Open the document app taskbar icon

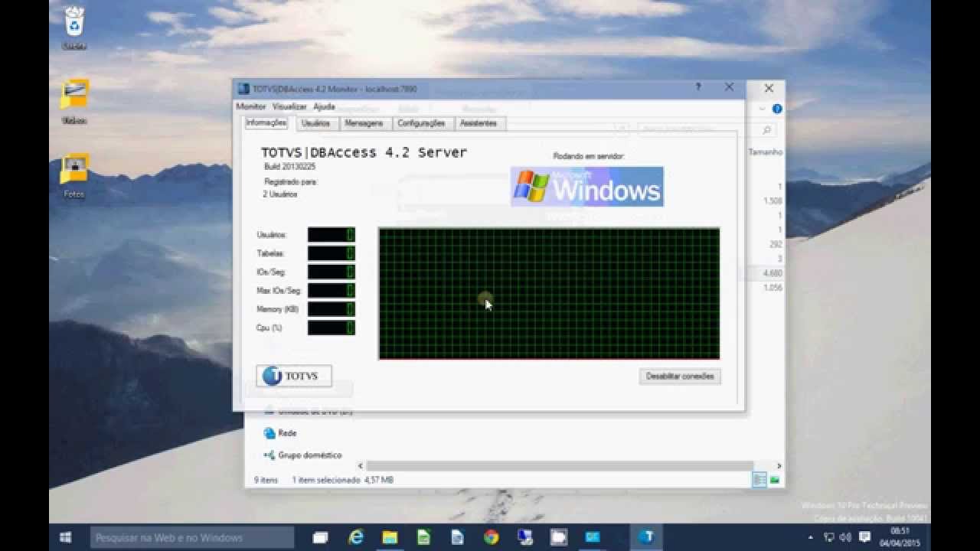click(x=457, y=537)
